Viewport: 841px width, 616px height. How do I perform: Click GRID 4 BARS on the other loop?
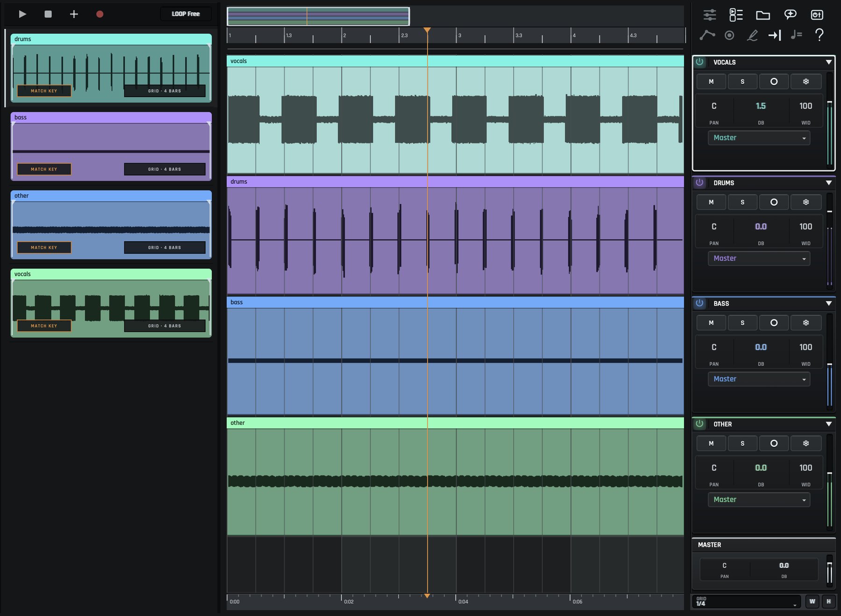click(x=164, y=247)
